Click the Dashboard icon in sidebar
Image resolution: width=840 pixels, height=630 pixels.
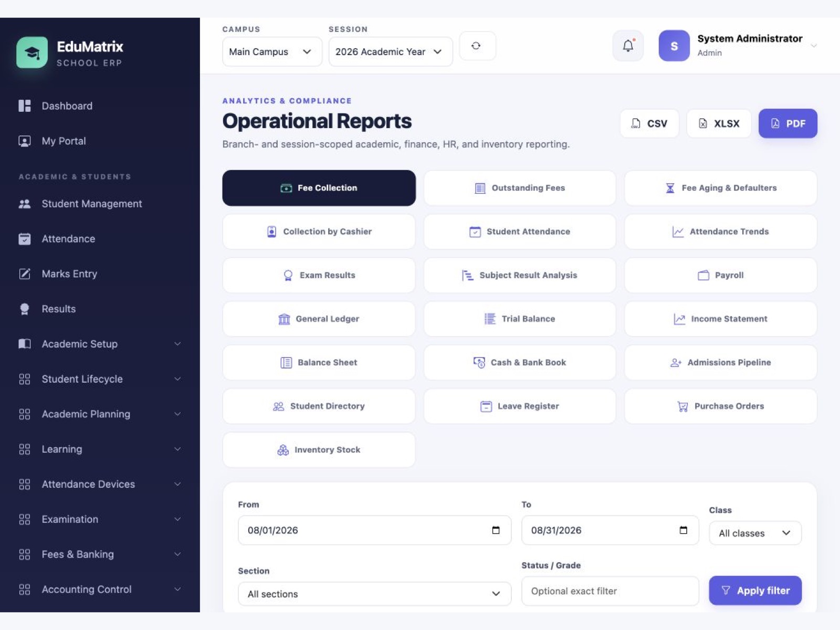click(24, 106)
